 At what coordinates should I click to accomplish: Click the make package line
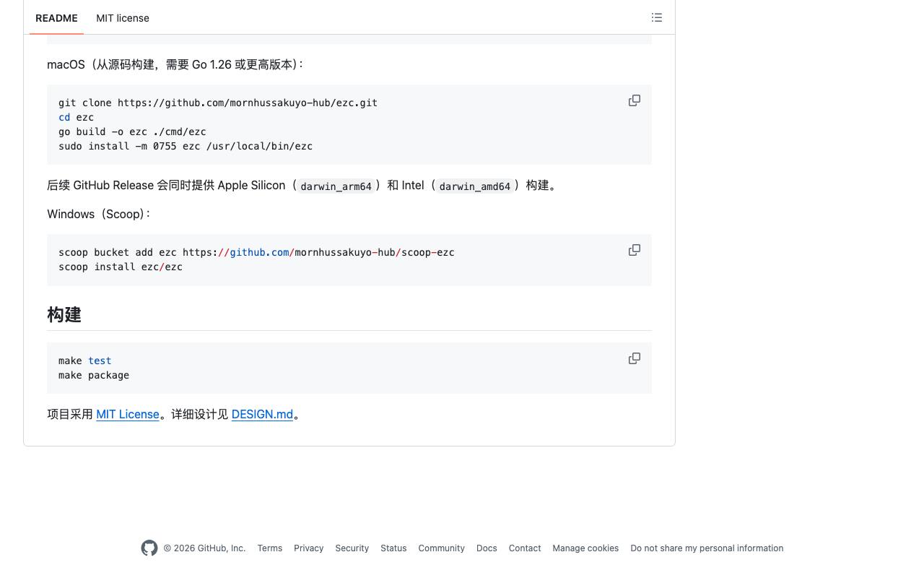[94, 375]
